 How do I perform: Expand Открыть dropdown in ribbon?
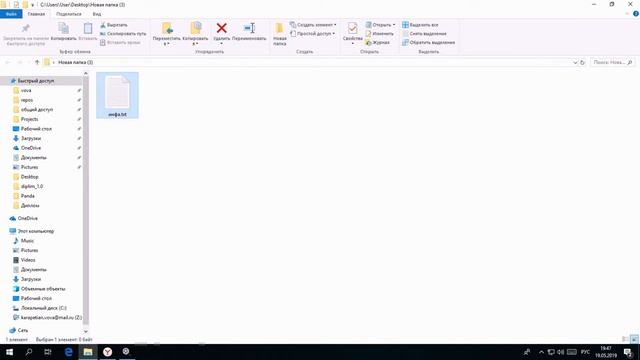[394, 25]
